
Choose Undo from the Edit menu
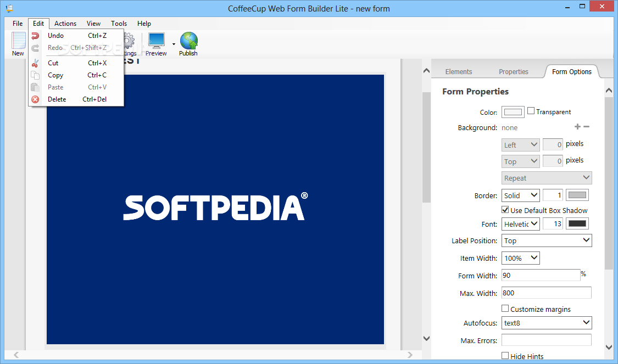coord(76,36)
